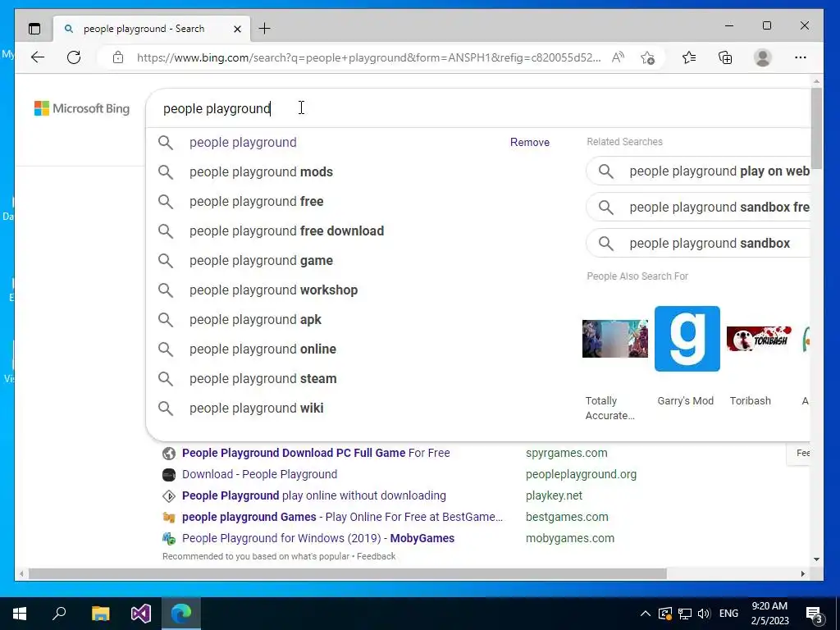Open taskbar search magnifier

click(x=59, y=613)
